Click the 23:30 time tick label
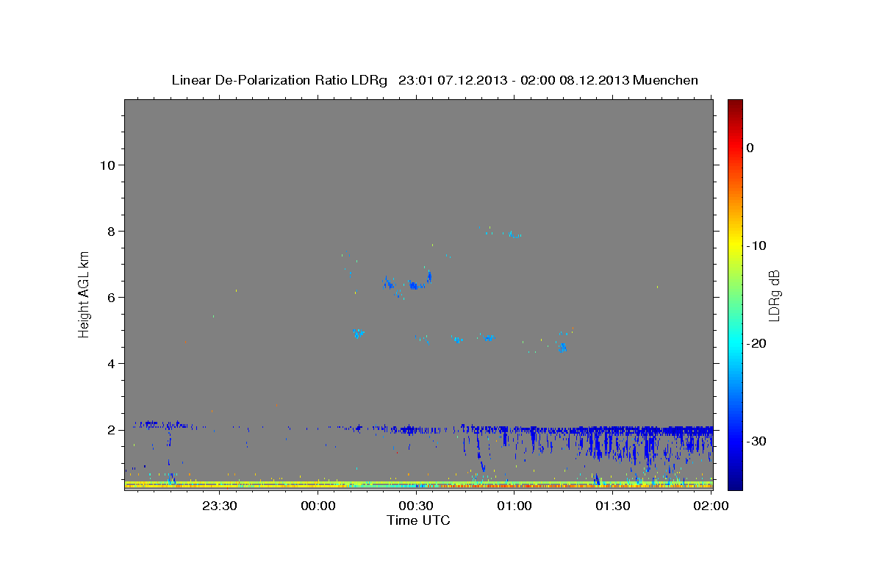The height and width of the screenshot is (588, 882). point(219,506)
